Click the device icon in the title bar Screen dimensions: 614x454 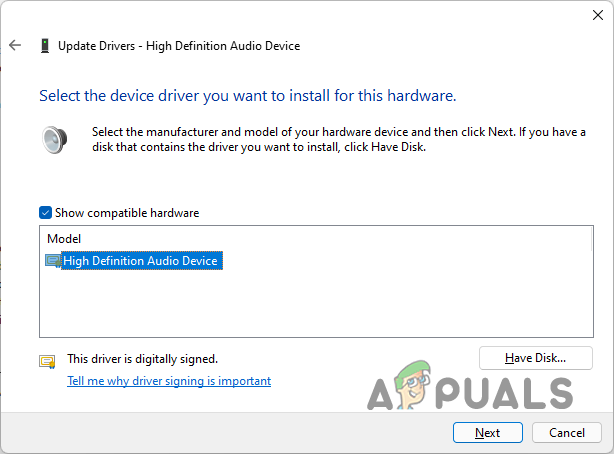[45, 46]
